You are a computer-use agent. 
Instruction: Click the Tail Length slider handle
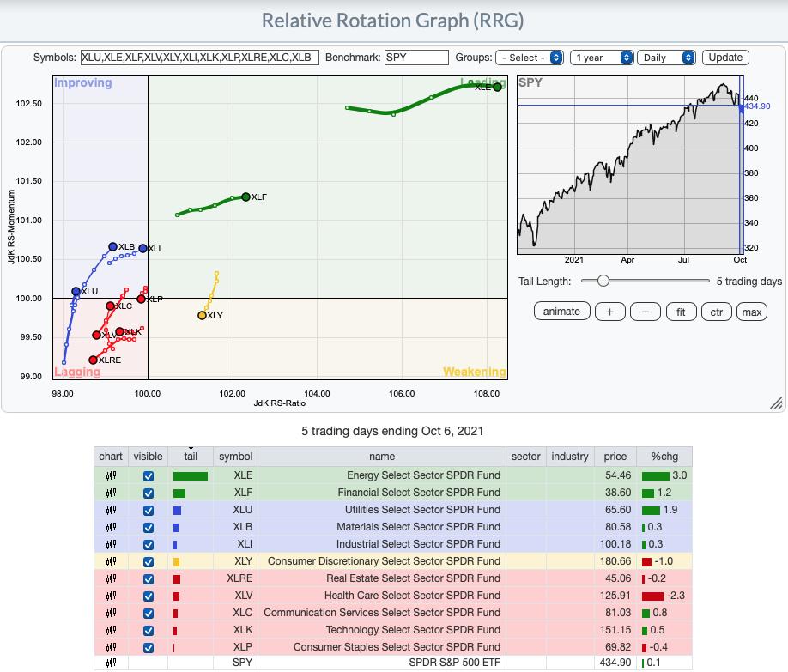(x=603, y=281)
